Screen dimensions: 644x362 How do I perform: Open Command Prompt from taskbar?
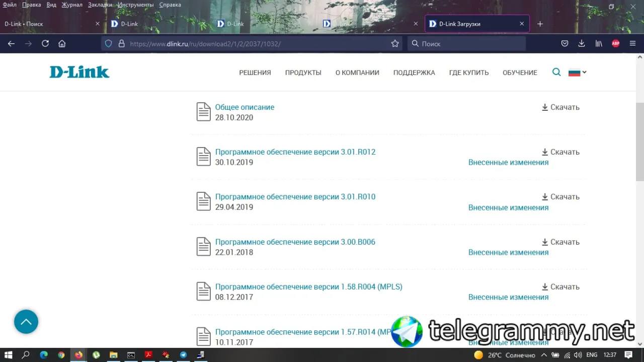tap(131, 355)
